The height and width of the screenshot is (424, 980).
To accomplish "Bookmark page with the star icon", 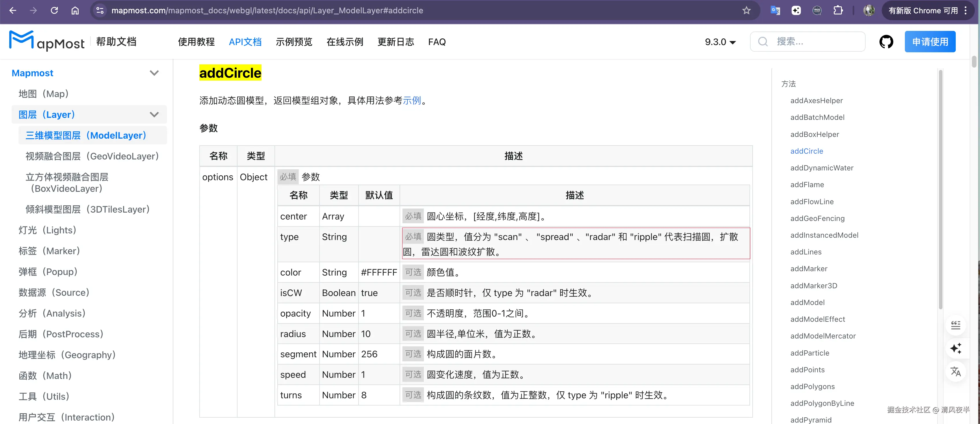I will [747, 10].
